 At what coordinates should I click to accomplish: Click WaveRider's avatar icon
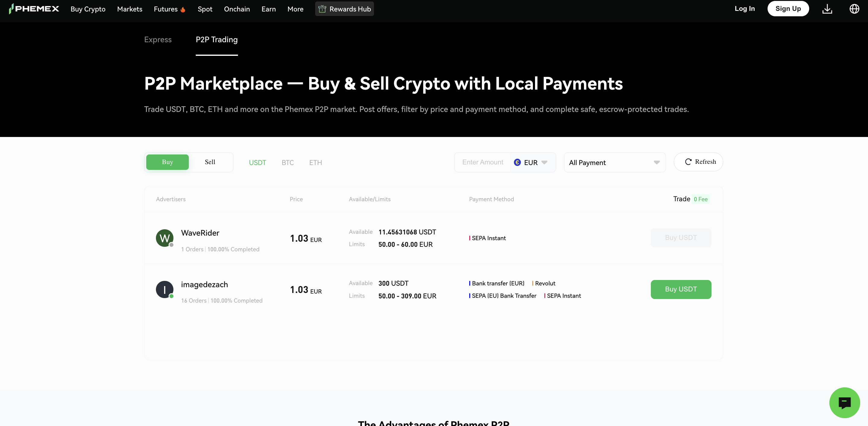coord(164,238)
